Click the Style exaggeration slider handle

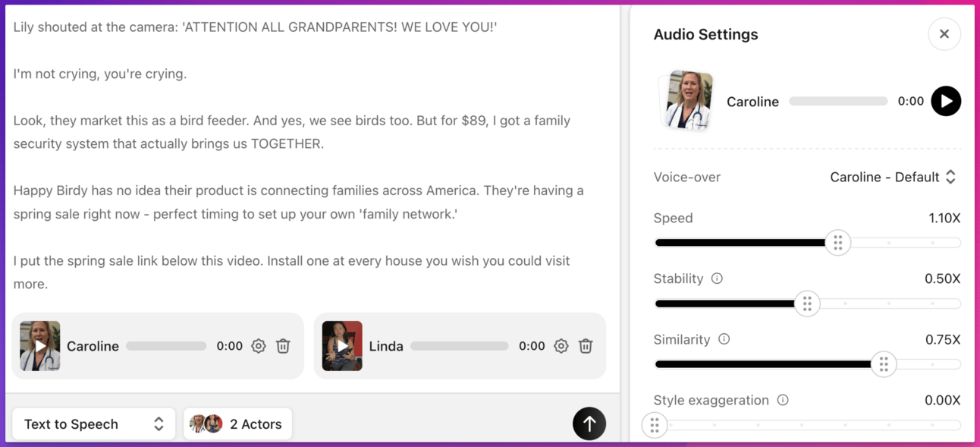point(655,425)
